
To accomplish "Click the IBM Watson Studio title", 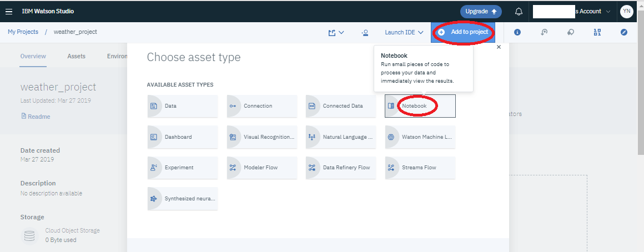I will pyautogui.click(x=48, y=12).
